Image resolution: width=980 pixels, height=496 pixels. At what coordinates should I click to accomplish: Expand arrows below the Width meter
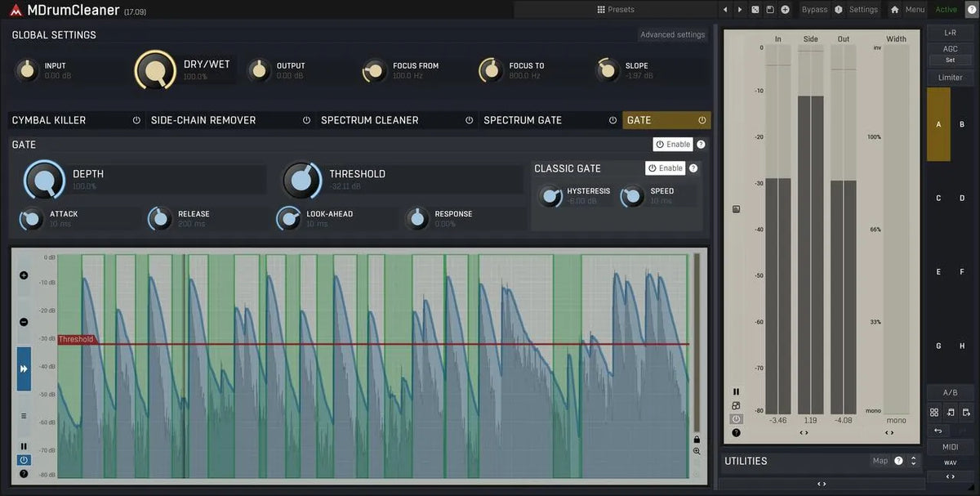889,432
